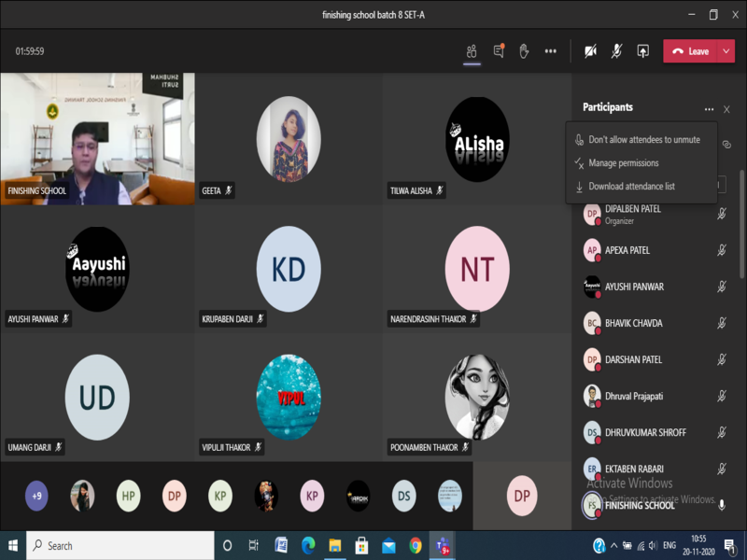Unmute the microphone in the toolbar
This screenshot has height=560, width=747.
[x=616, y=51]
